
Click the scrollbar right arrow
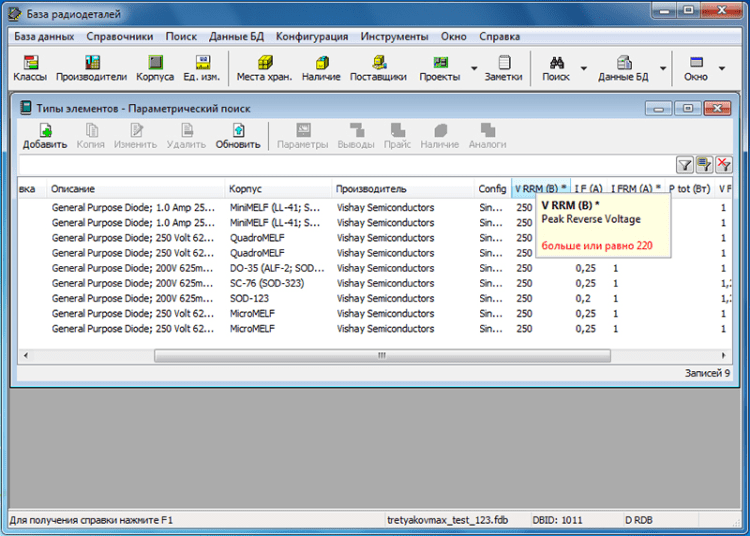[724, 355]
